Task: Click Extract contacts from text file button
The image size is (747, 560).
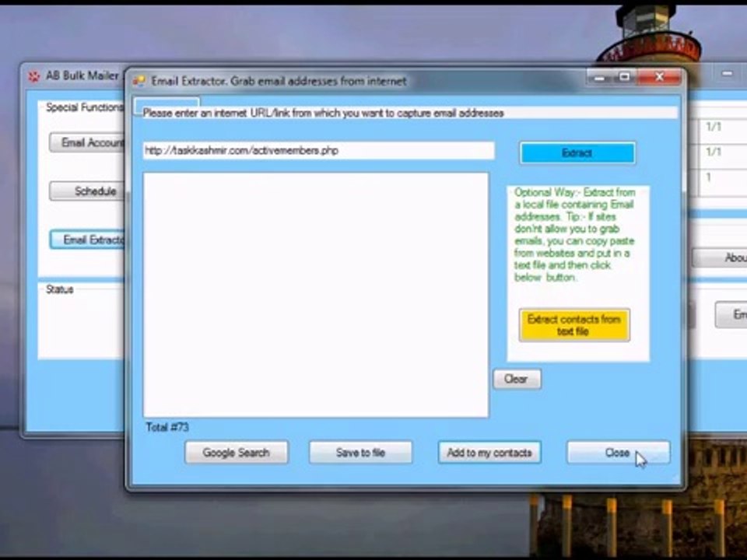Action: [x=574, y=325]
